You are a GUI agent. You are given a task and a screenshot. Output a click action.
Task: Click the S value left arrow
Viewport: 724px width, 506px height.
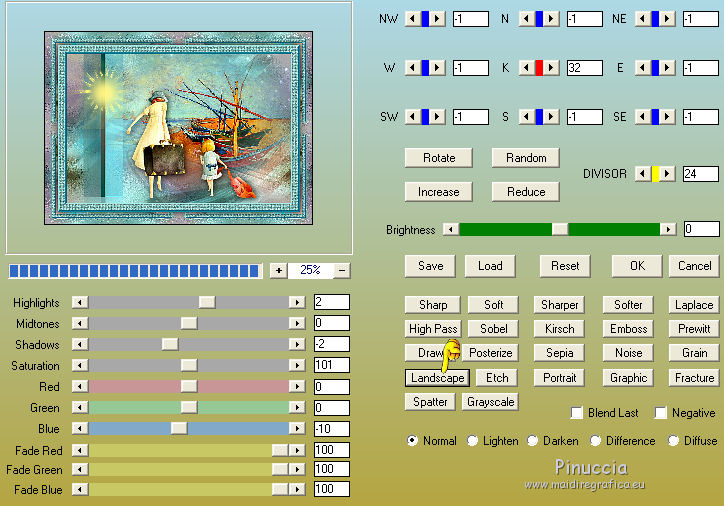(x=526, y=117)
